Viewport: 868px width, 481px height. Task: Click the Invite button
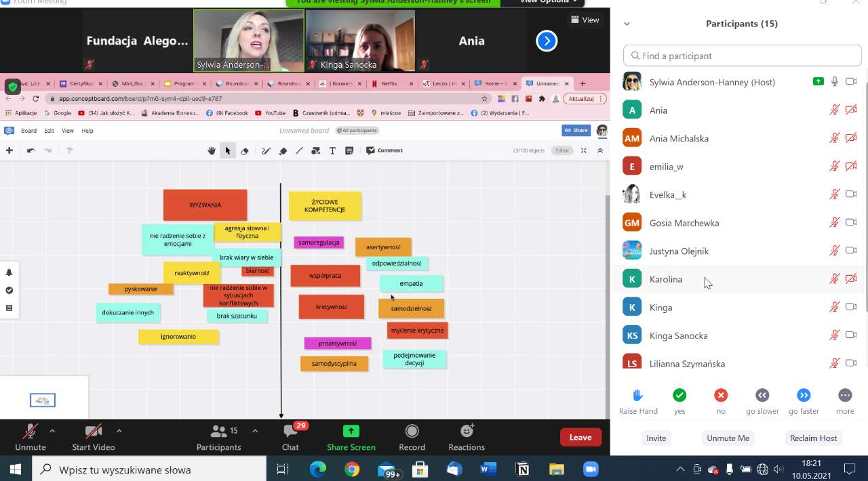(x=656, y=438)
